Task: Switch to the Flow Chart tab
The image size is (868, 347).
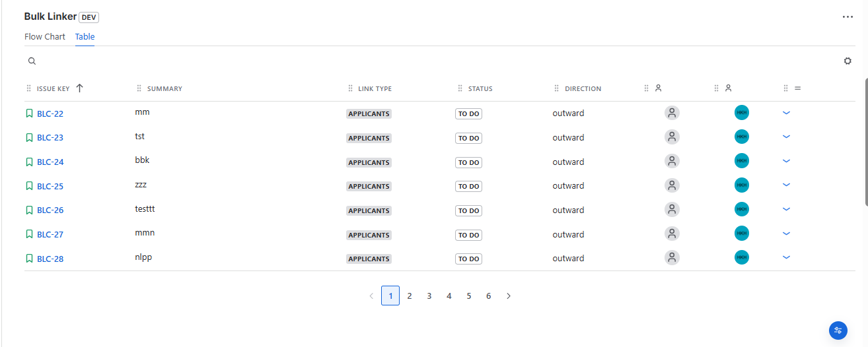Action: (45, 37)
